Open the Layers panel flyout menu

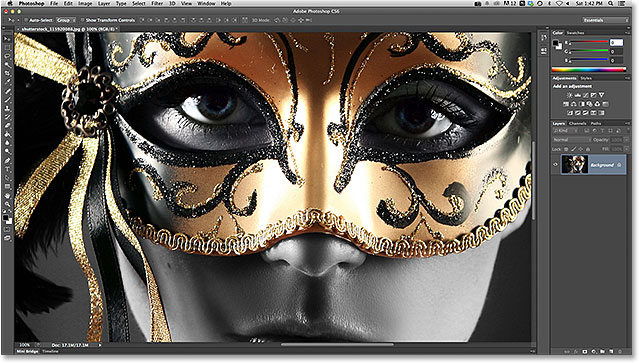627,123
